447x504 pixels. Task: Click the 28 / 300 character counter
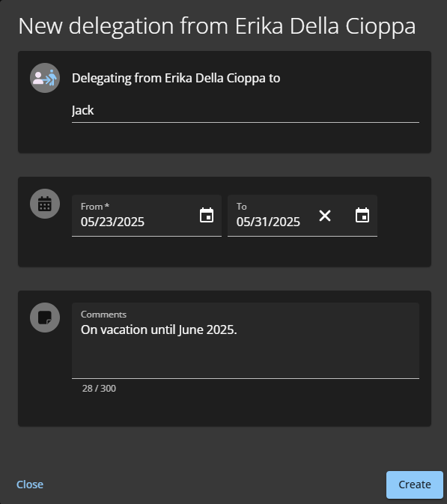pos(99,388)
